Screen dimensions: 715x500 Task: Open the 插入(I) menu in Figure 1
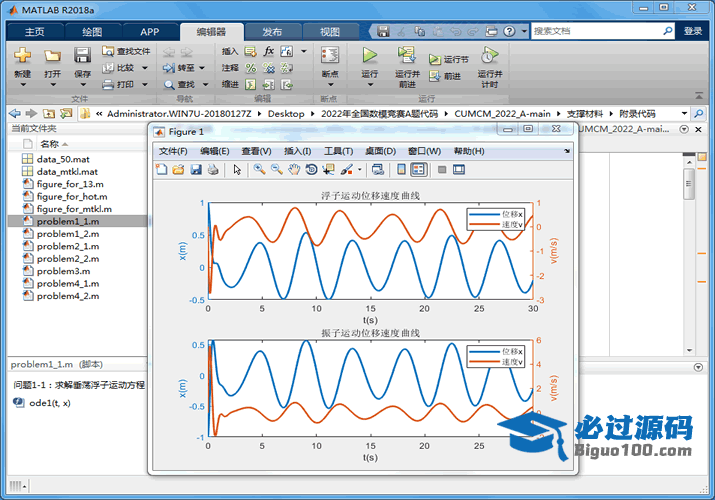297,151
